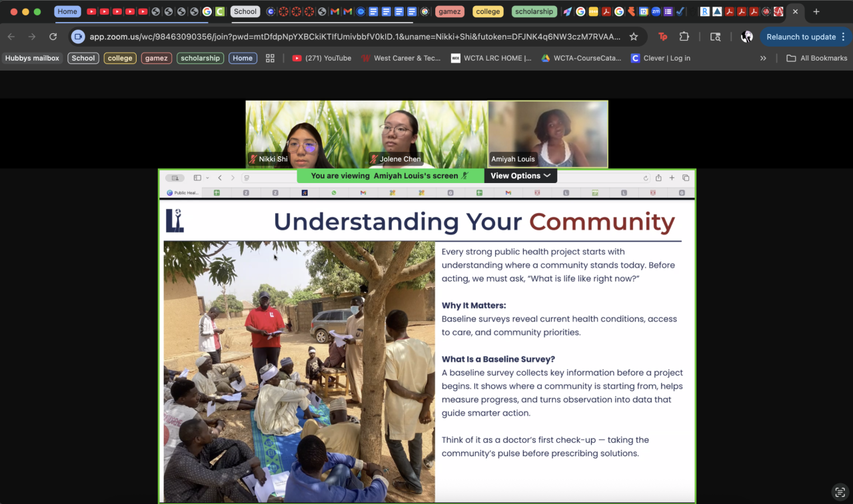853x504 pixels.
Task: Open the School bookmark folder in bookmarks bar
Action: pos(83,58)
